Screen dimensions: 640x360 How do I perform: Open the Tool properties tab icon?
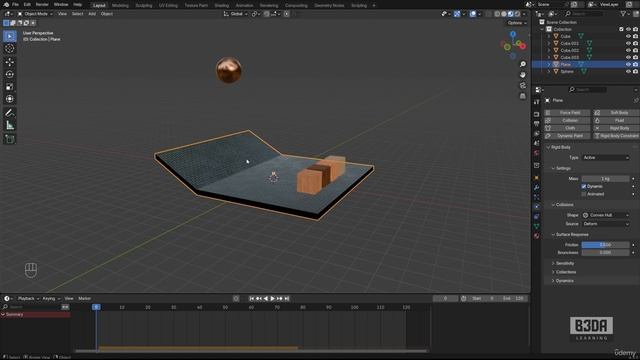[536, 102]
